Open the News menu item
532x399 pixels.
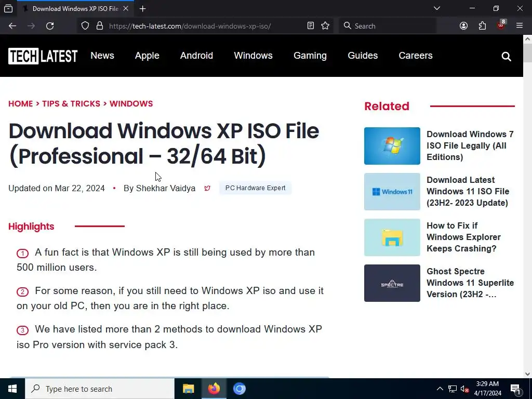click(102, 56)
